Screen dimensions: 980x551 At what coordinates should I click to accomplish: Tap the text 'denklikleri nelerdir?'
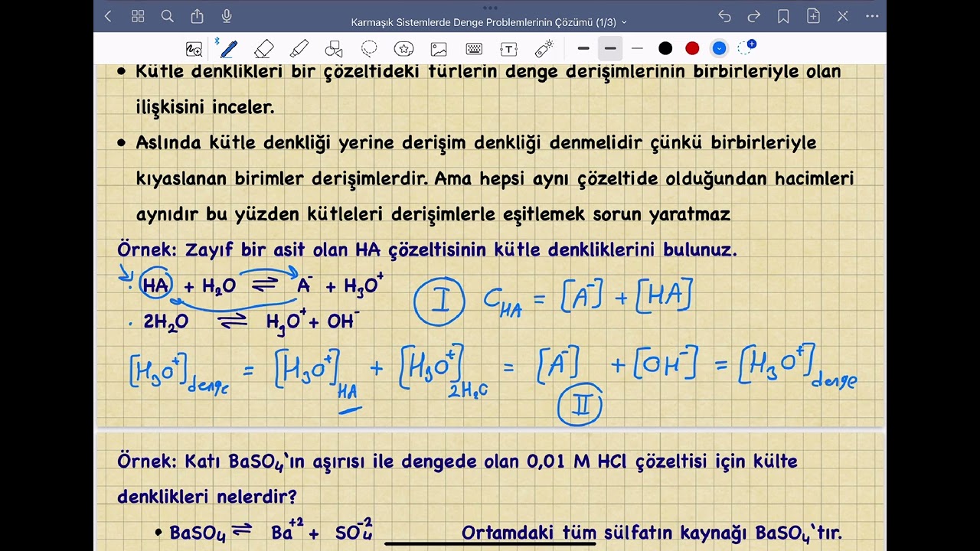coord(207,497)
